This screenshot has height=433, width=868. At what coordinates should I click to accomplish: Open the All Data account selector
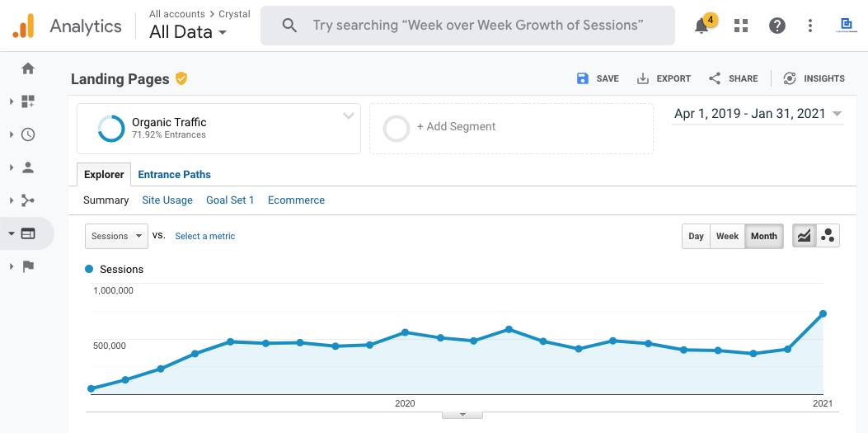tap(188, 32)
